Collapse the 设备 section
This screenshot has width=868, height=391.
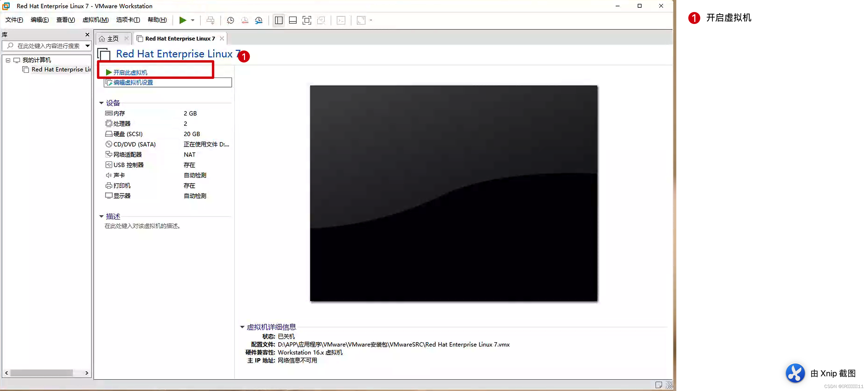[101, 103]
